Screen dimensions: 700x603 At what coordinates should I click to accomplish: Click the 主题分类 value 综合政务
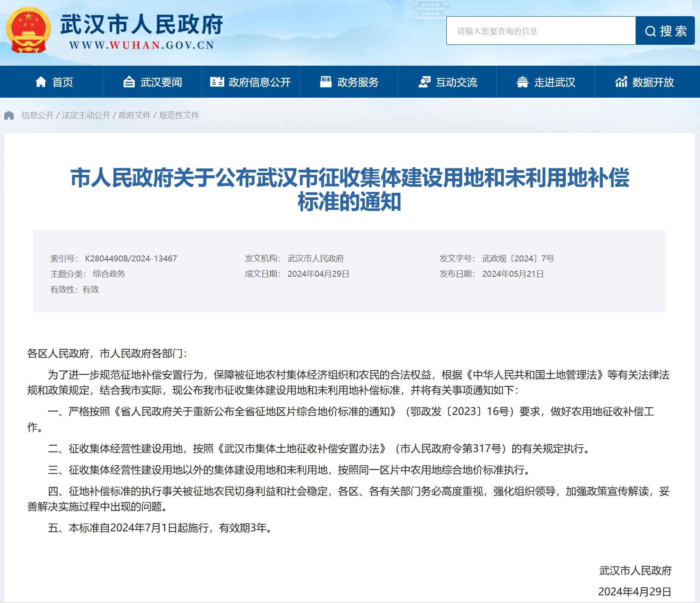tap(109, 274)
